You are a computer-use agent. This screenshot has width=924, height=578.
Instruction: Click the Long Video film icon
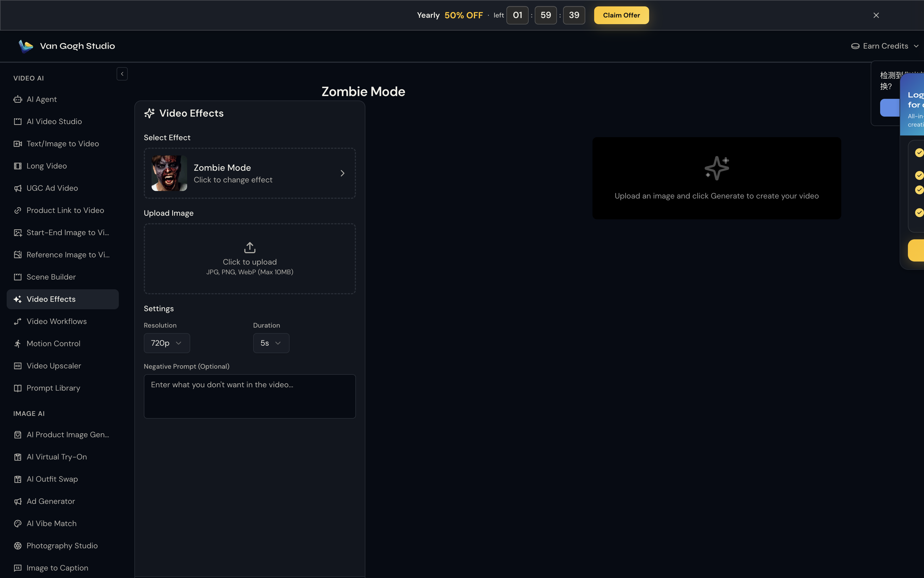tap(17, 166)
